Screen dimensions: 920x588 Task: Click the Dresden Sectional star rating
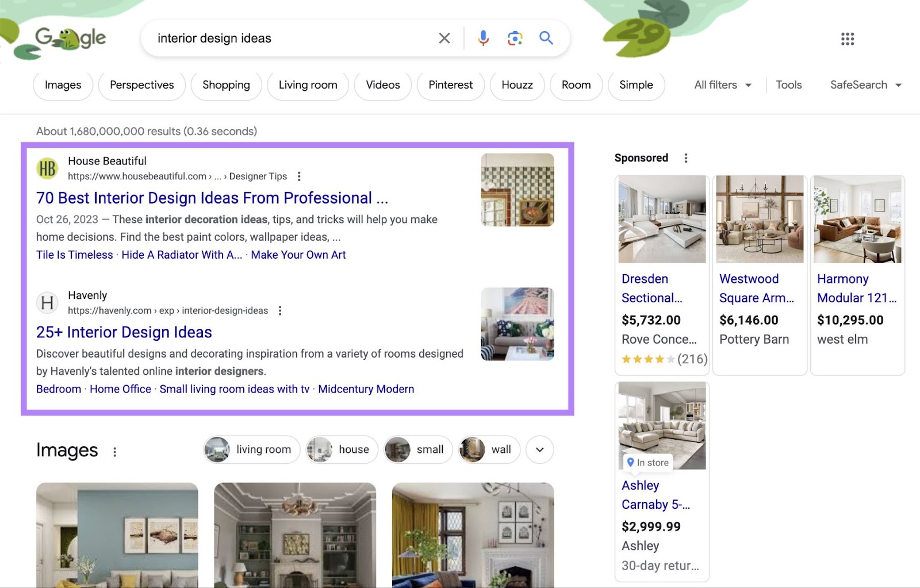click(x=647, y=359)
